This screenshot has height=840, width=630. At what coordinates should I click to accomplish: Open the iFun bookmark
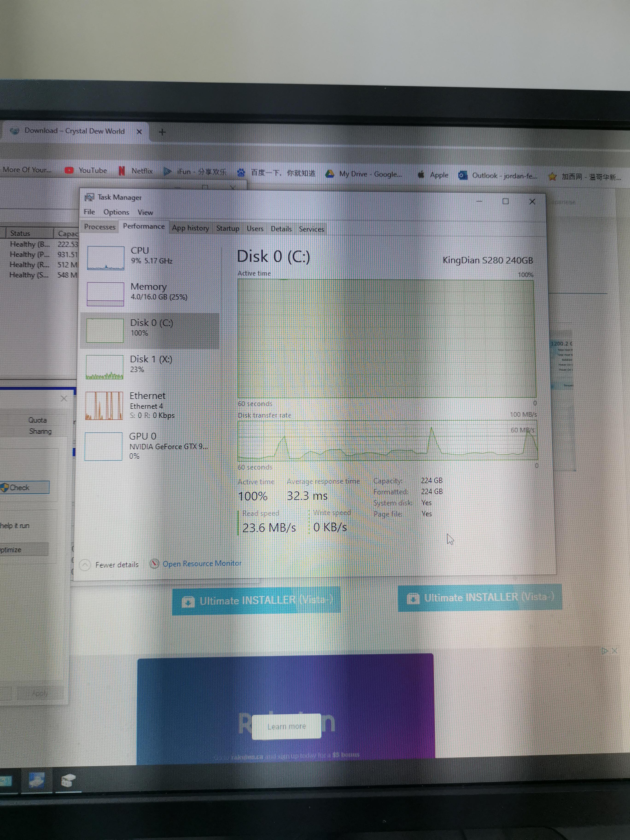(200, 172)
